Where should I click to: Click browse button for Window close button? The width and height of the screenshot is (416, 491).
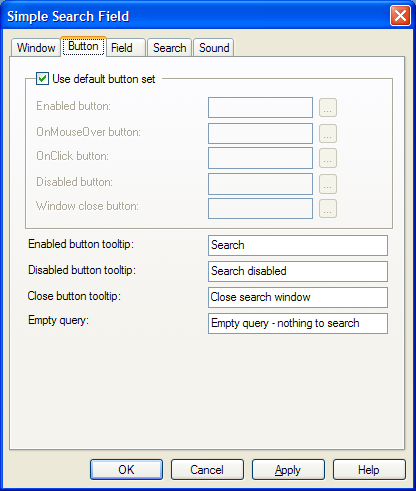328,209
